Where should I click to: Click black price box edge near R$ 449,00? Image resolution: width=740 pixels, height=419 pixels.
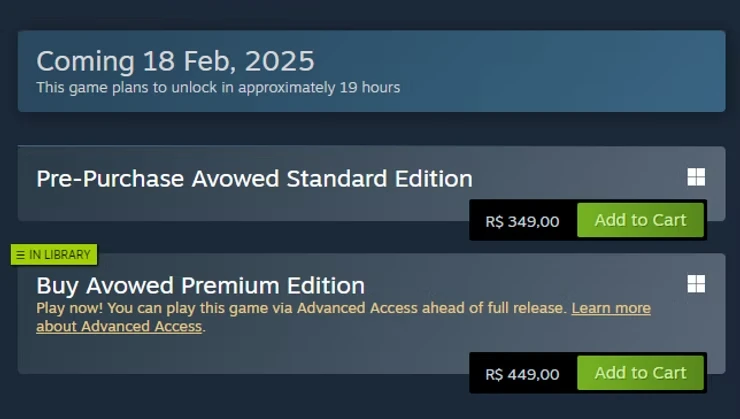475,373
